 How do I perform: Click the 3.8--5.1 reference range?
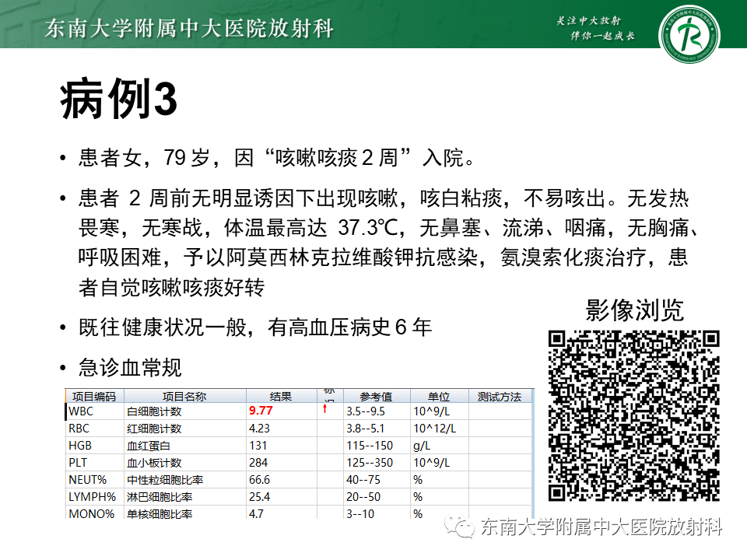click(x=366, y=429)
